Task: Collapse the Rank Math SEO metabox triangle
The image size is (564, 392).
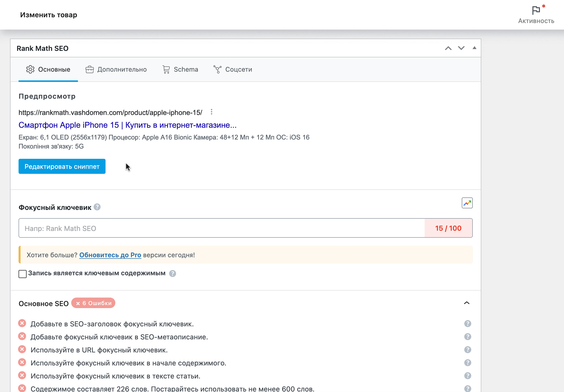Action: coord(474,48)
